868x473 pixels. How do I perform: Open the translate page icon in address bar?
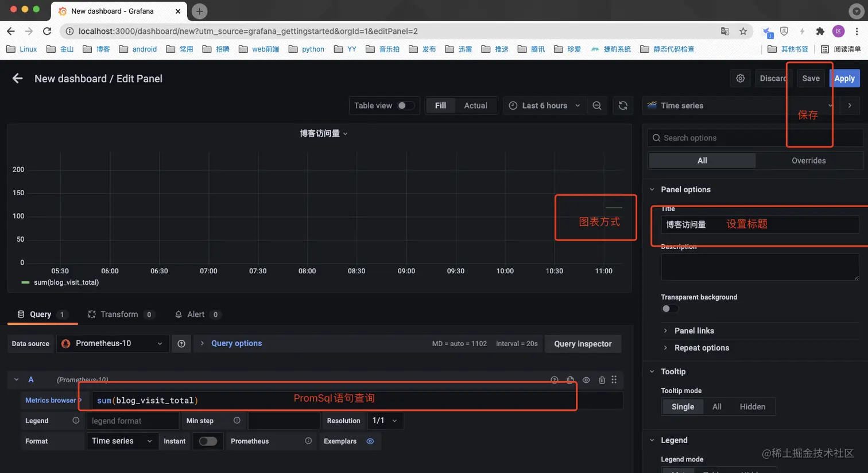(x=725, y=31)
